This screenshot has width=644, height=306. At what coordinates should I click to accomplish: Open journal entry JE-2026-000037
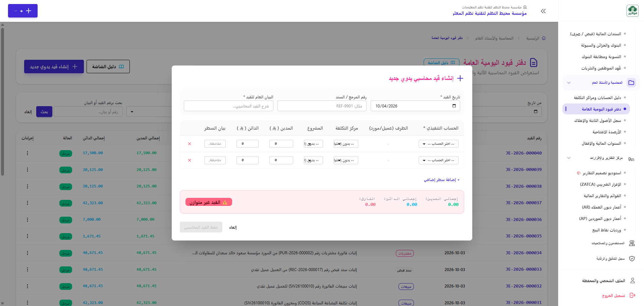(524, 203)
